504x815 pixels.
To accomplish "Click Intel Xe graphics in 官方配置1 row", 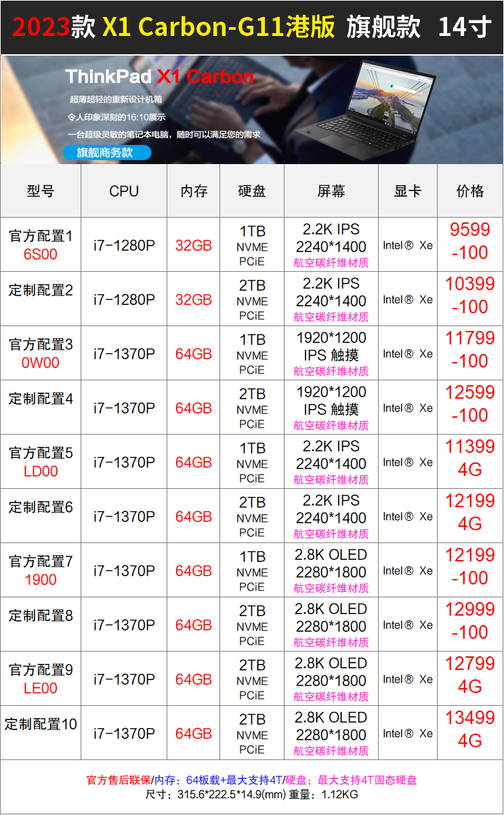I will pos(408,245).
